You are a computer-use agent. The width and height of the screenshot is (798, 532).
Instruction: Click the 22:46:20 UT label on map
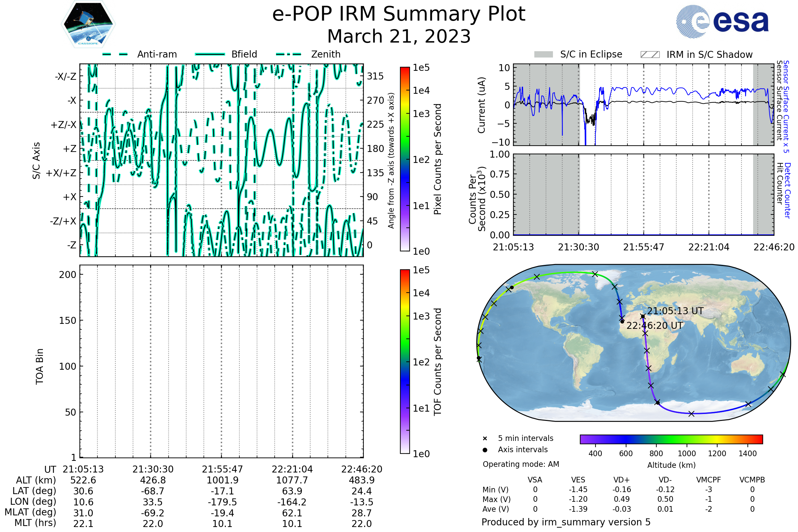pos(654,326)
